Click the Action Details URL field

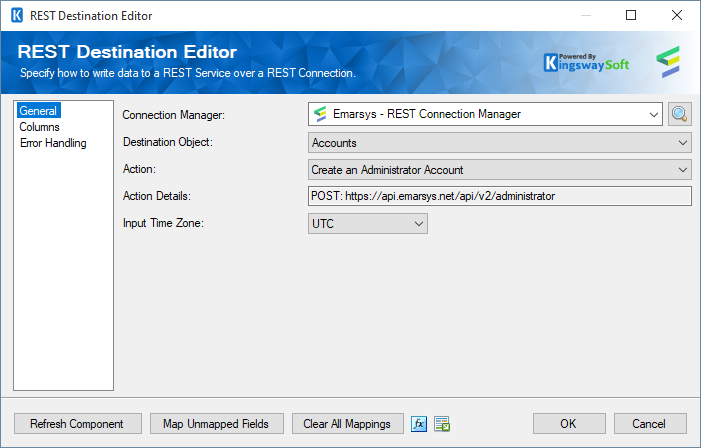tap(499, 196)
